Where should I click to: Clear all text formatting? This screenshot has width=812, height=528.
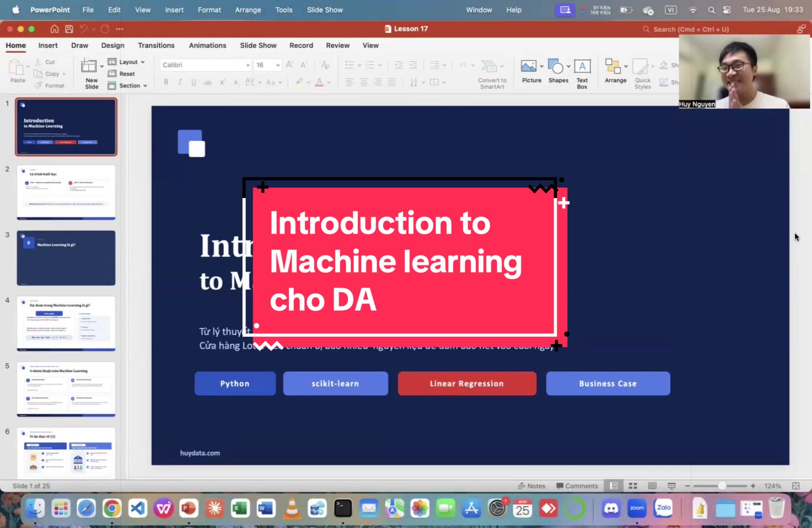[x=325, y=65]
